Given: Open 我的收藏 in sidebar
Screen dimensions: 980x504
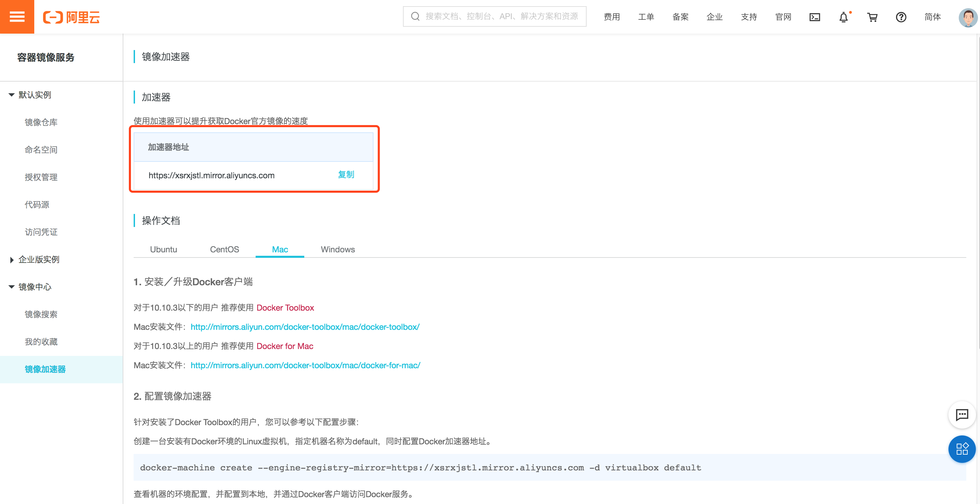Looking at the screenshot, I should (x=41, y=341).
